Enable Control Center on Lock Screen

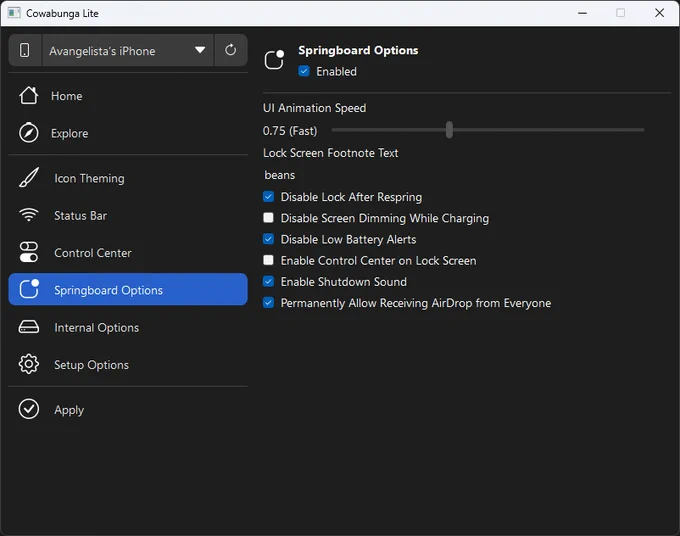tap(268, 260)
